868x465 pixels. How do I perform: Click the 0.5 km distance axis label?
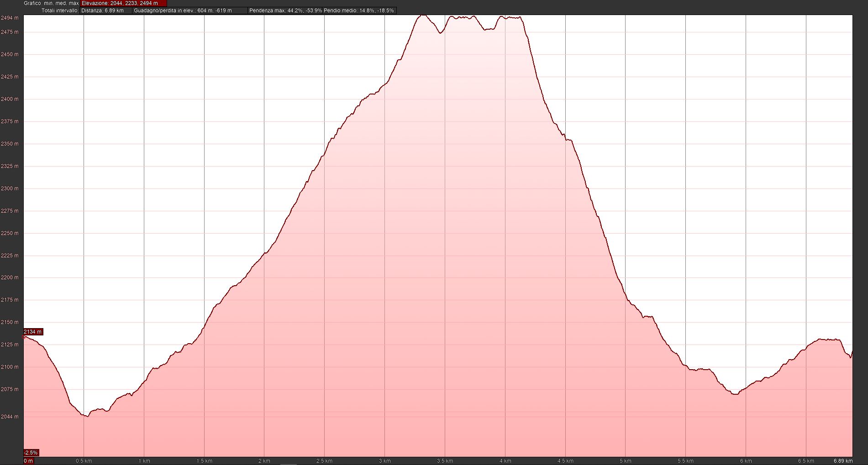[x=84, y=461]
